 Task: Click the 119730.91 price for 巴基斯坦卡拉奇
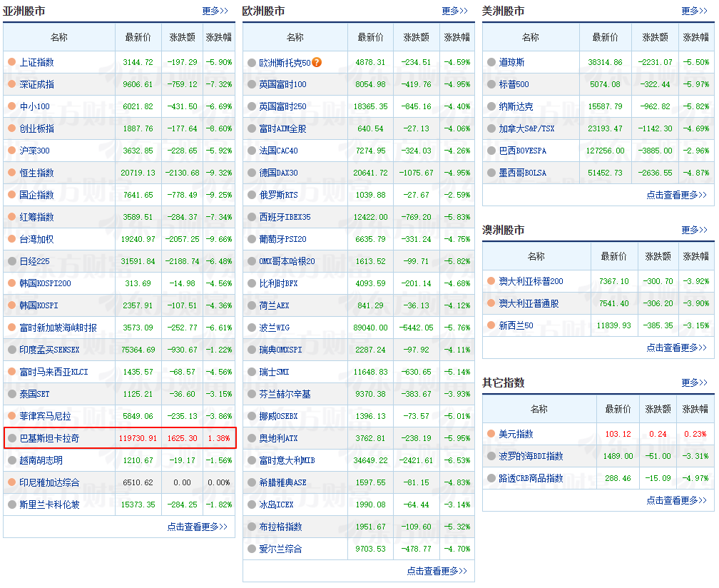[x=138, y=438]
